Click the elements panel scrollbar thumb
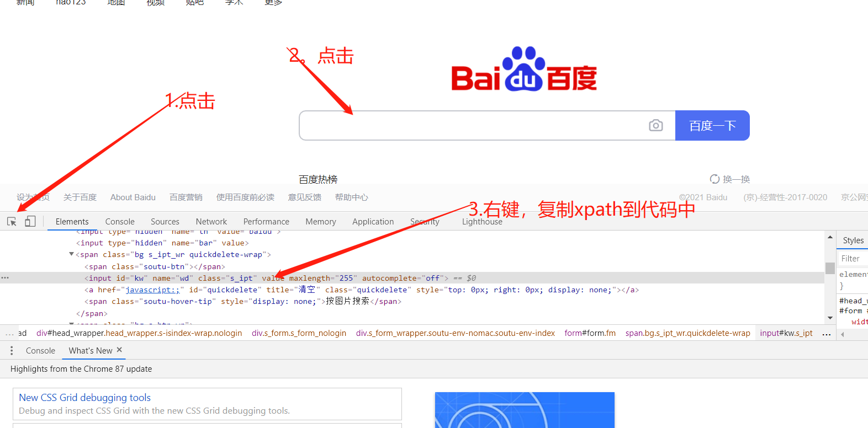Screen dimensions: 868x428 [830, 268]
